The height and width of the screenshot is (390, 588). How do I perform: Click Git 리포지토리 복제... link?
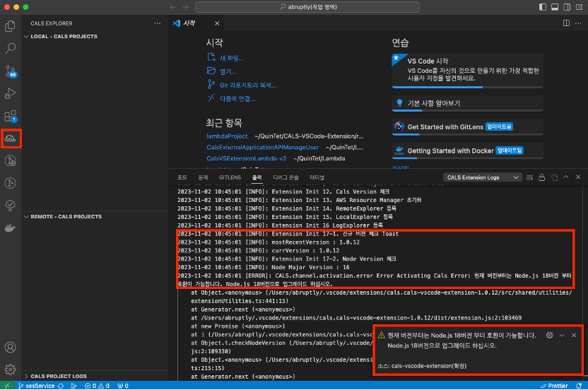tap(242, 85)
